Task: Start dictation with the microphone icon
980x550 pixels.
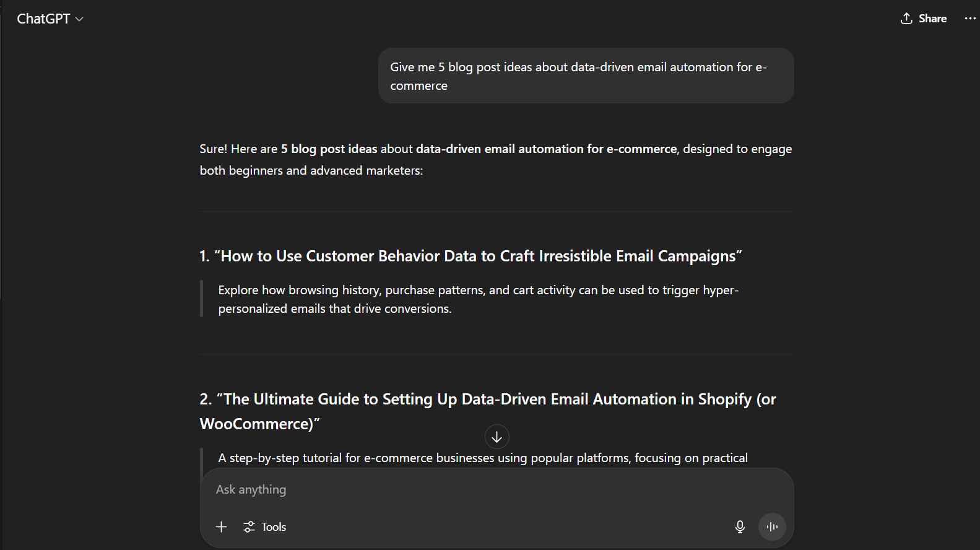Action: (740, 526)
